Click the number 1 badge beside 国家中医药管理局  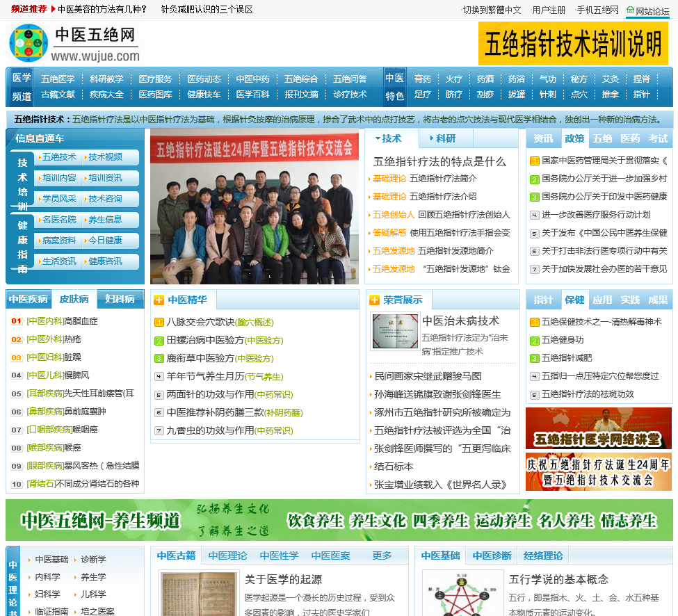click(x=535, y=161)
